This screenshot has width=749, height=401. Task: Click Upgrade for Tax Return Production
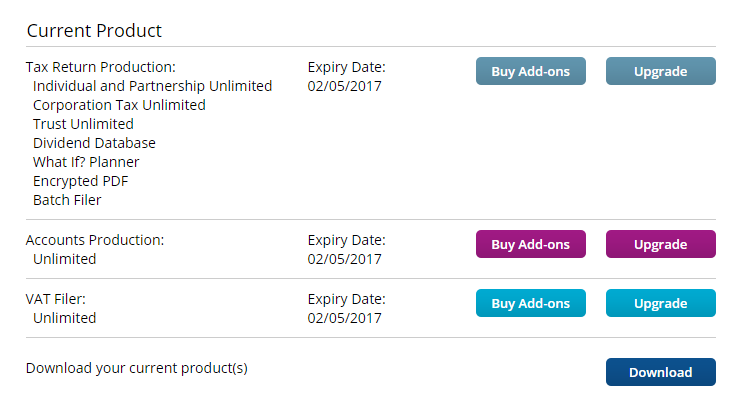[660, 71]
